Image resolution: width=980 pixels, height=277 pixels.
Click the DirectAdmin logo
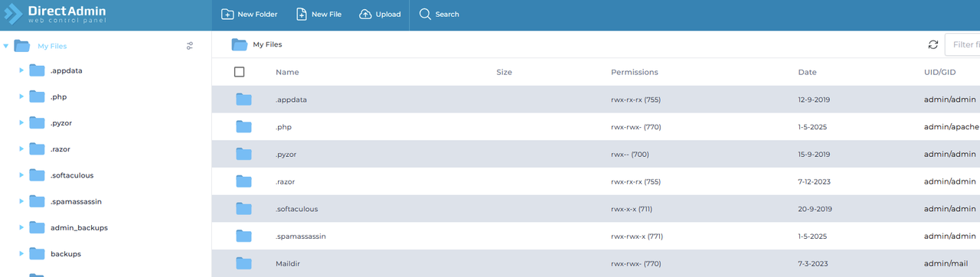pyautogui.click(x=55, y=15)
